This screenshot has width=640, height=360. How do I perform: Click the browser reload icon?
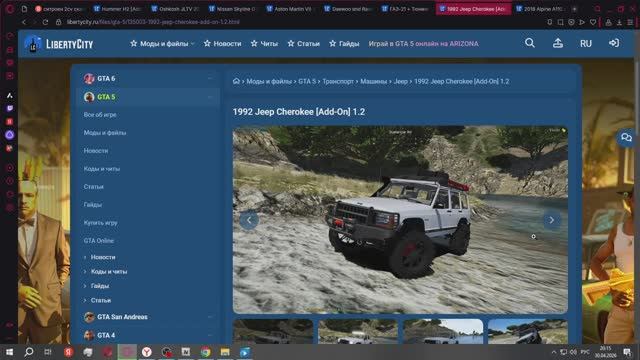(45, 22)
